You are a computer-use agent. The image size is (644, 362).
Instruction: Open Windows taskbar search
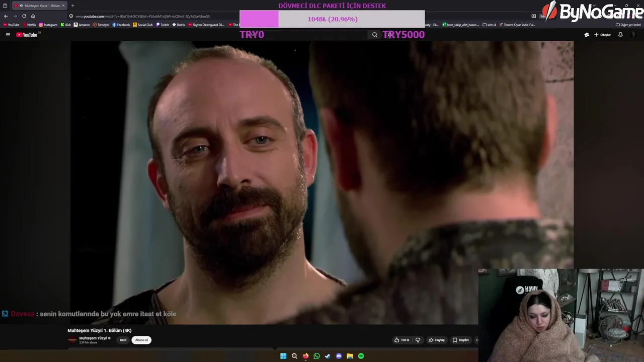coord(294,356)
